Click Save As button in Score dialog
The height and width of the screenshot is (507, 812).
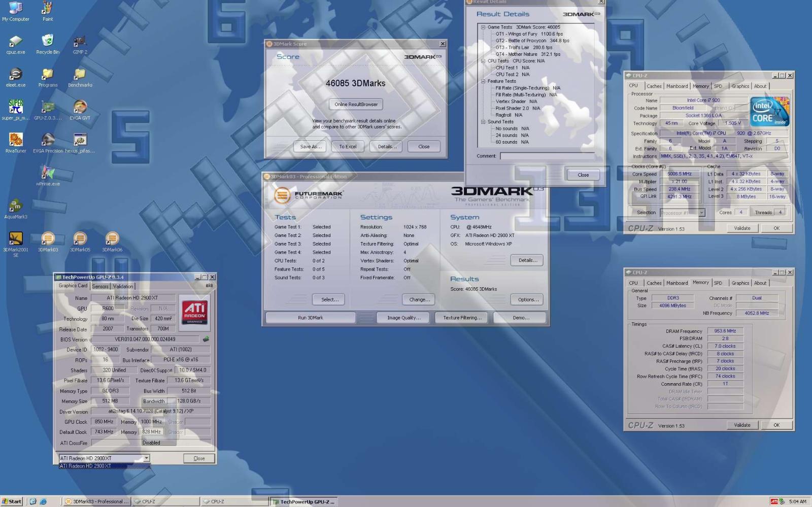(x=311, y=147)
